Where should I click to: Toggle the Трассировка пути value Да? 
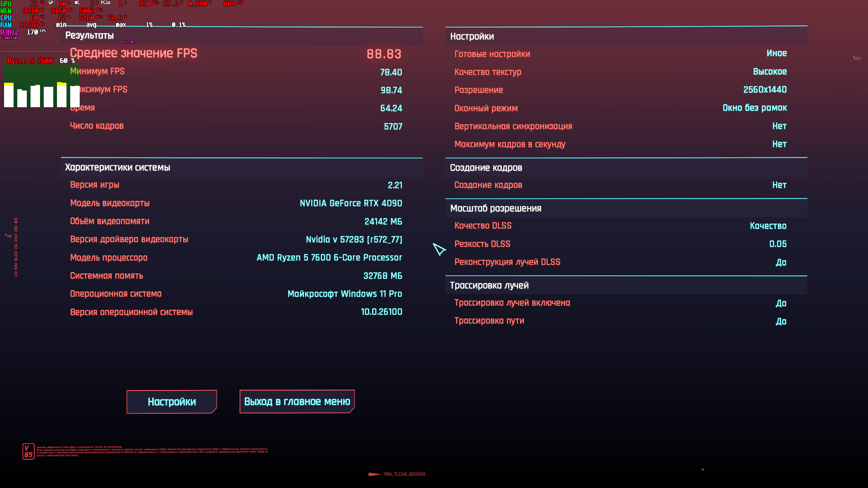pos(780,321)
